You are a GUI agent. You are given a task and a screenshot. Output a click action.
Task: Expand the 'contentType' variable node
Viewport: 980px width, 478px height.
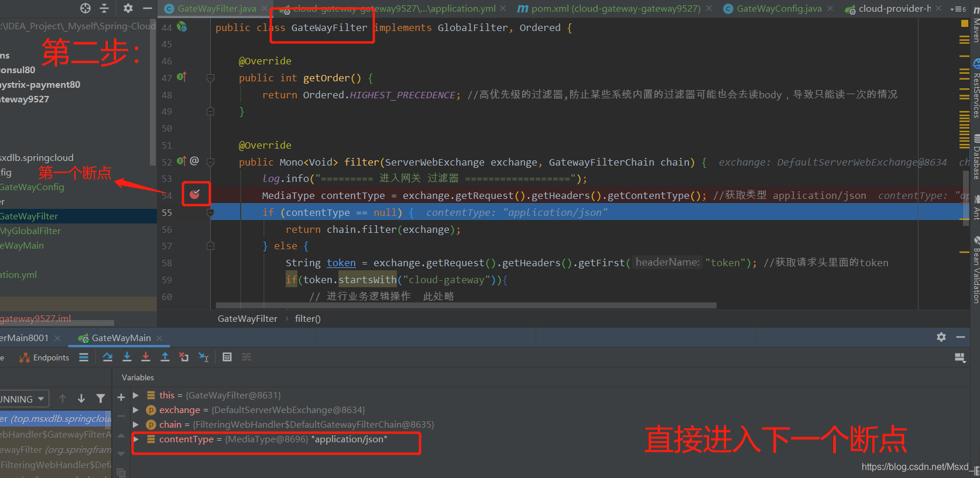(136, 439)
